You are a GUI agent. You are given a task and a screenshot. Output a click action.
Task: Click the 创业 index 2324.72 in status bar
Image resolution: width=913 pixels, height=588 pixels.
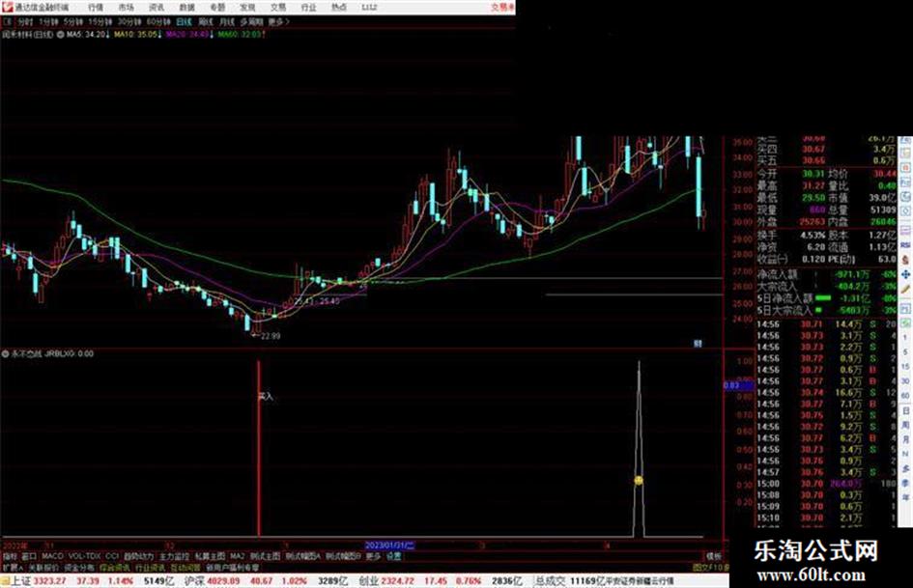tap(385, 580)
